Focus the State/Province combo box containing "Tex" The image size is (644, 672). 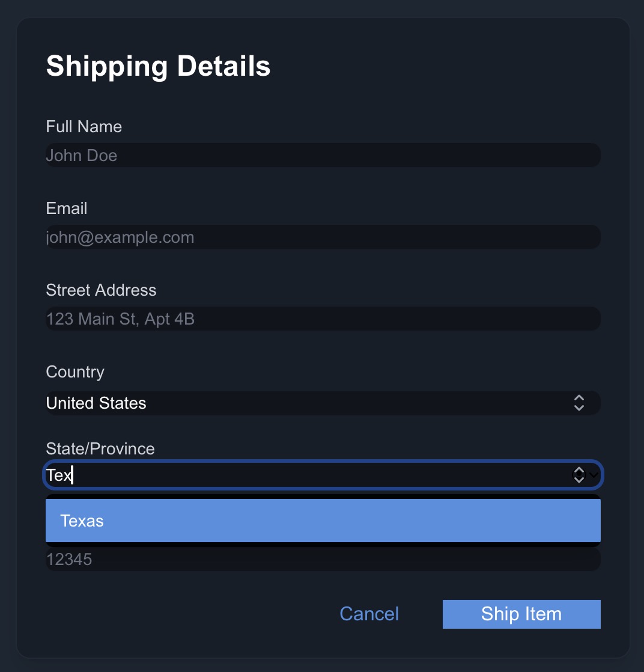coord(323,475)
